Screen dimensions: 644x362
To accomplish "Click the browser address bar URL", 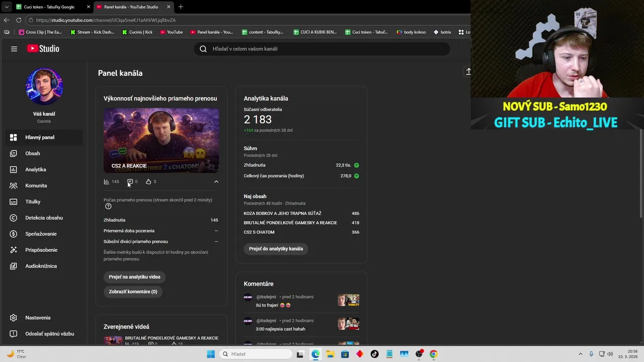I will click(x=106, y=20).
